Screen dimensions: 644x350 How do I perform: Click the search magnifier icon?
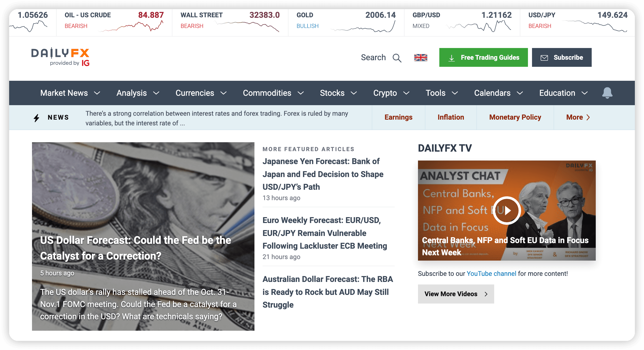397,58
